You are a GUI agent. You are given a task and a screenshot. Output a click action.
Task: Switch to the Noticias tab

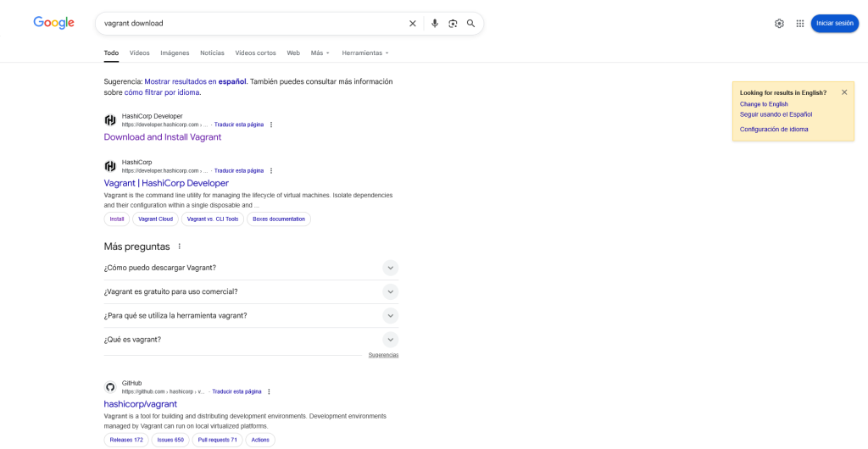(212, 53)
